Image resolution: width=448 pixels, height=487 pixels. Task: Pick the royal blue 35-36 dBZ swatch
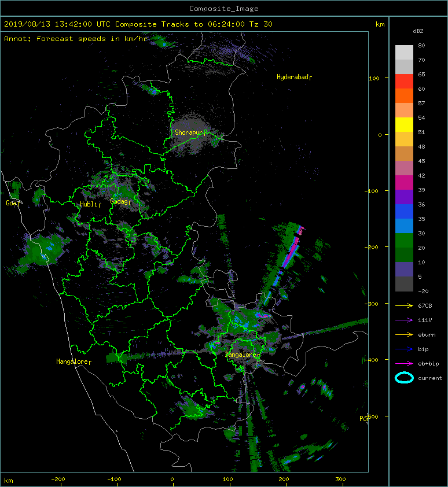404,211
